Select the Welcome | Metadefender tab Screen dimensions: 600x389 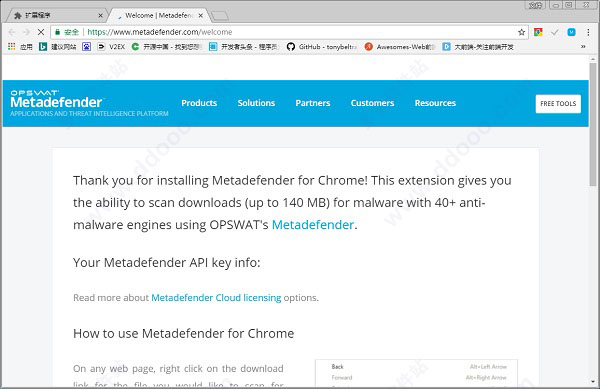coord(159,15)
